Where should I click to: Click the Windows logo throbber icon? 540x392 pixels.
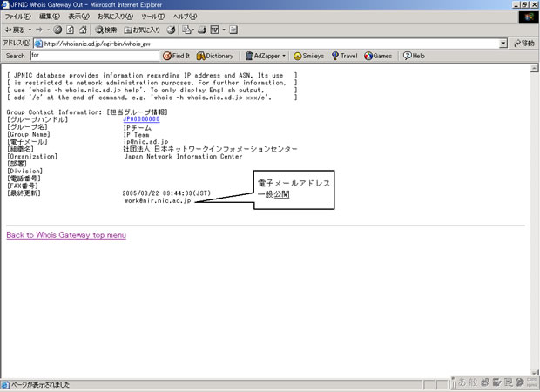point(529,17)
